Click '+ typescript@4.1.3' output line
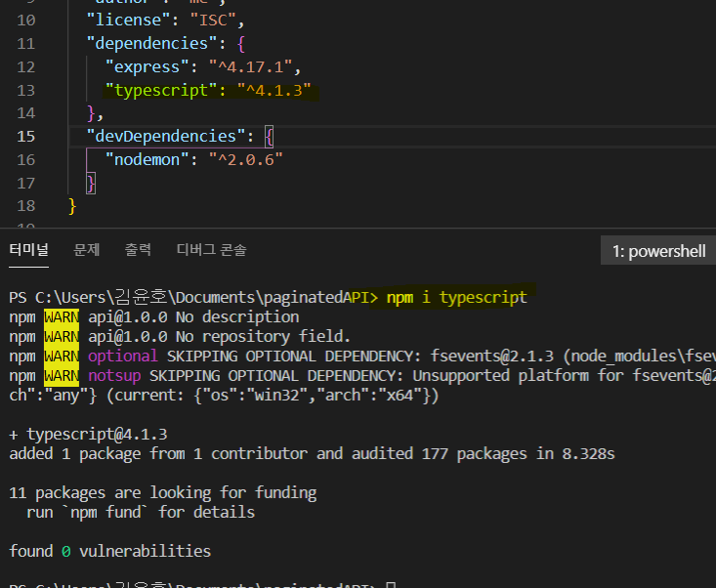Screen dimensions: 716x588 88,434
